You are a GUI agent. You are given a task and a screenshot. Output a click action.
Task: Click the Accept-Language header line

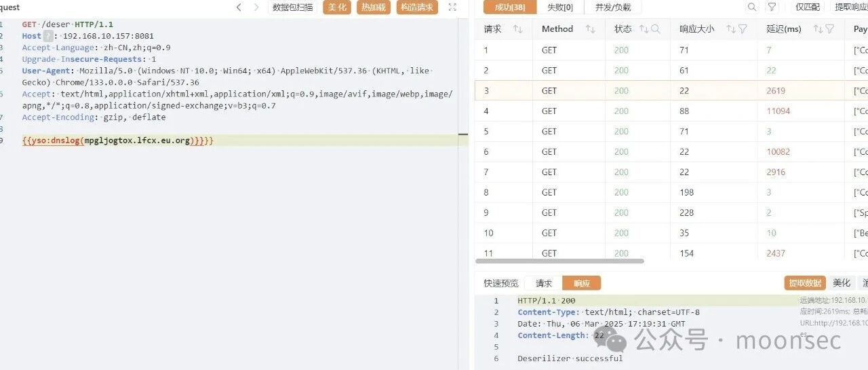96,48
